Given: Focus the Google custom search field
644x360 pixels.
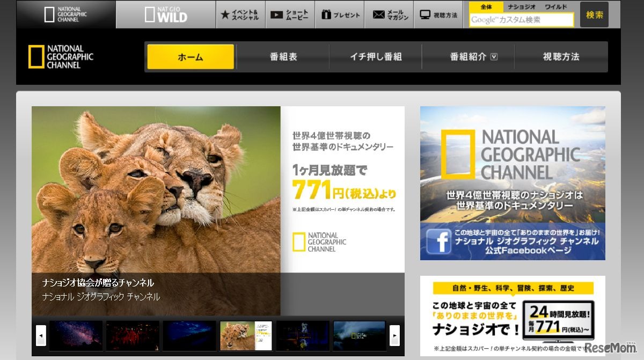Looking at the screenshot, I should tap(522, 20).
